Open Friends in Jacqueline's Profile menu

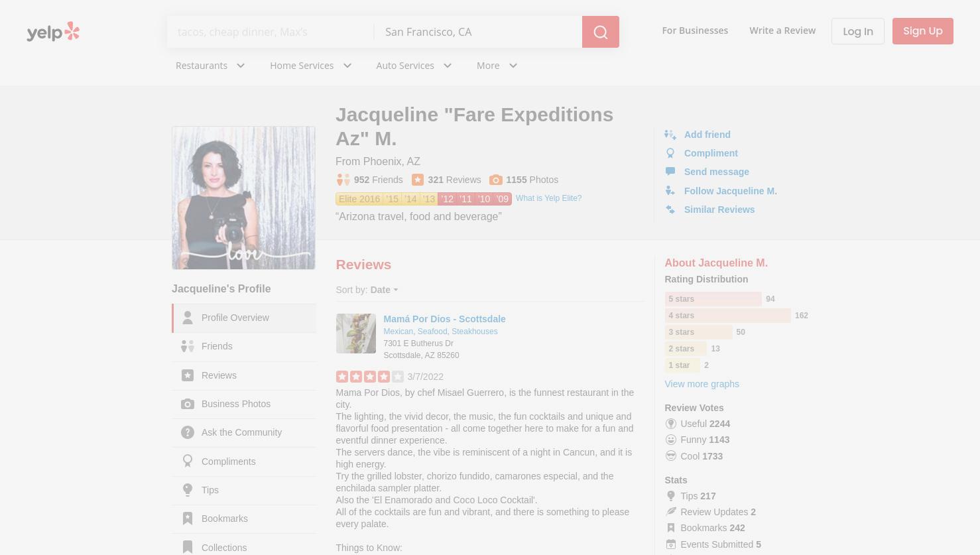[x=244, y=346]
